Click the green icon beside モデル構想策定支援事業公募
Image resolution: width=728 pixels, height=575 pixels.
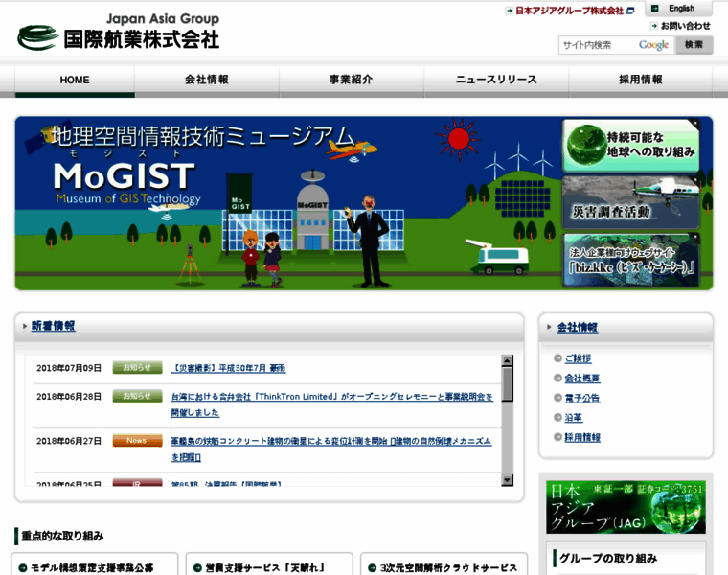coord(23,568)
